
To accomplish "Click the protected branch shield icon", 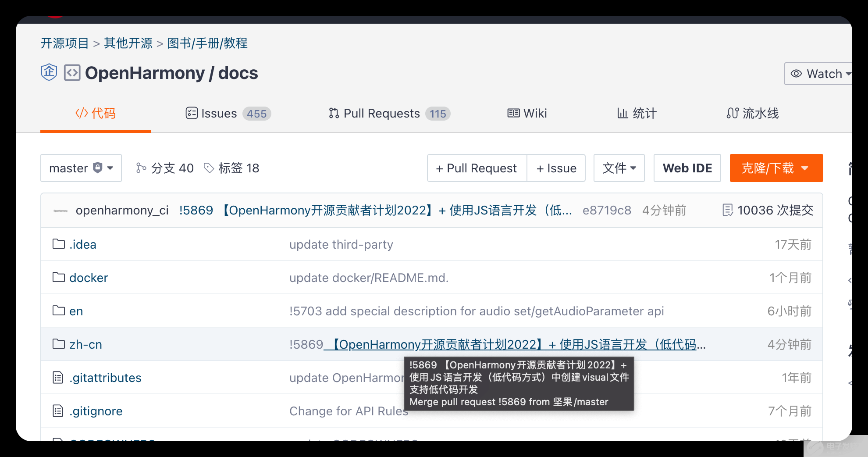I will pyautogui.click(x=98, y=168).
